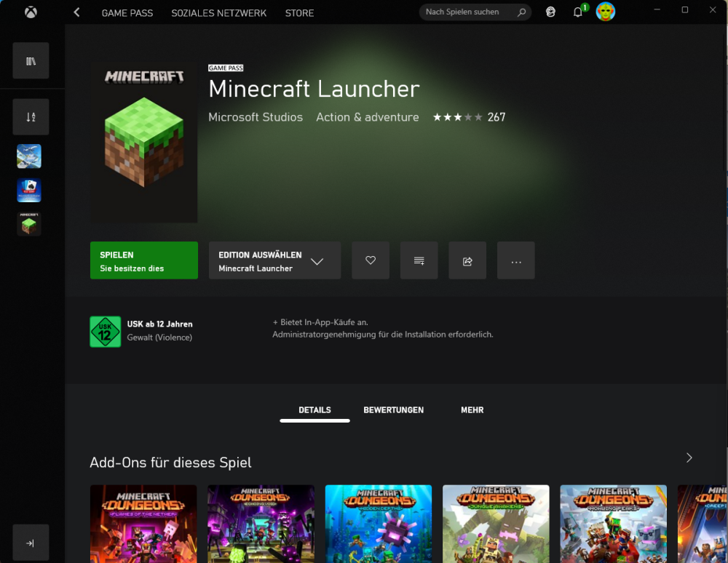The height and width of the screenshot is (563, 728).
Task: Click the Minecraft Launcher title text
Action: [x=314, y=89]
